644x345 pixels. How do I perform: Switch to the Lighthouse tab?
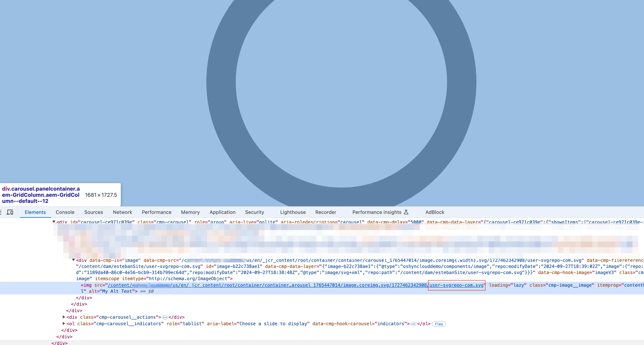point(293,212)
